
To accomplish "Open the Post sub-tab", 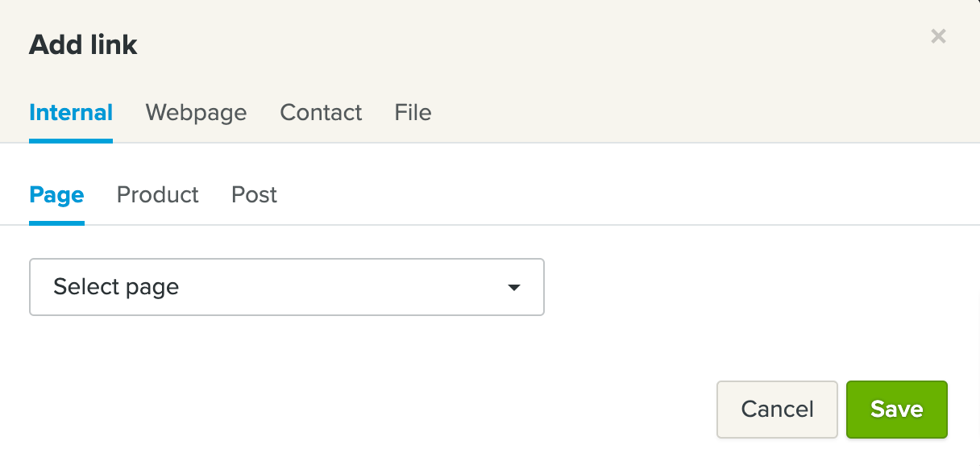I will click(x=254, y=195).
